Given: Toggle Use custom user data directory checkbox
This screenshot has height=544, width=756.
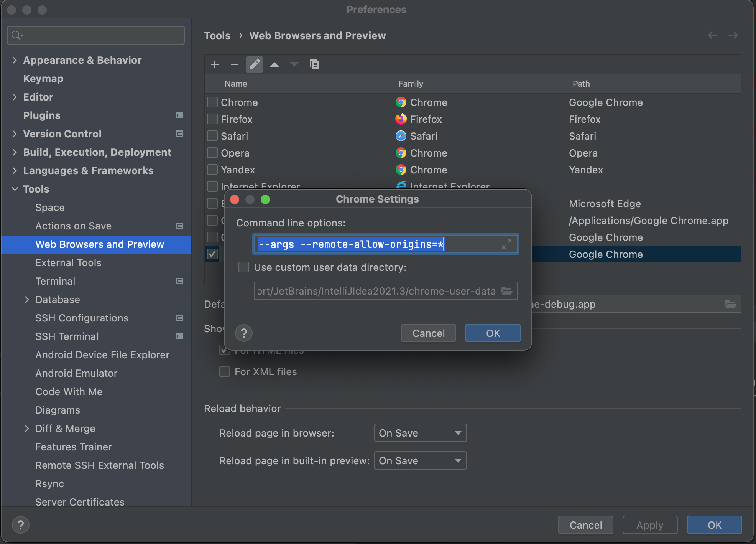Looking at the screenshot, I should (244, 267).
